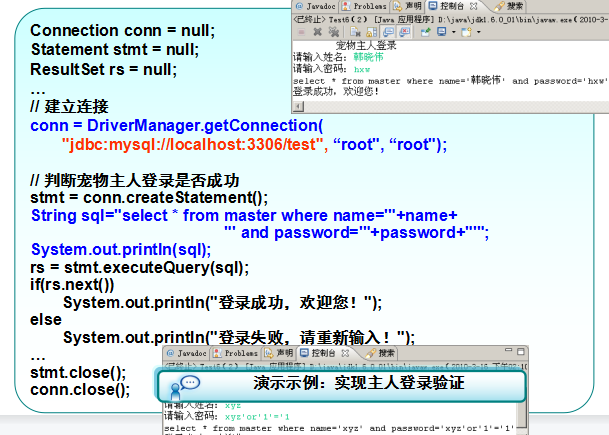Maximize the bottom console panel
Image resolution: width=609 pixels, height=435 pixels.
click(521, 351)
